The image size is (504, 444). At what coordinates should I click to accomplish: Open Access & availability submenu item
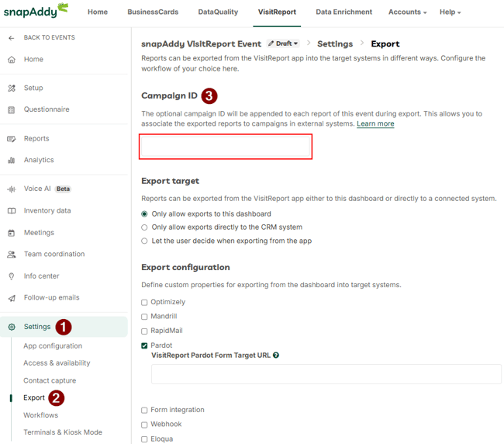[x=57, y=363]
